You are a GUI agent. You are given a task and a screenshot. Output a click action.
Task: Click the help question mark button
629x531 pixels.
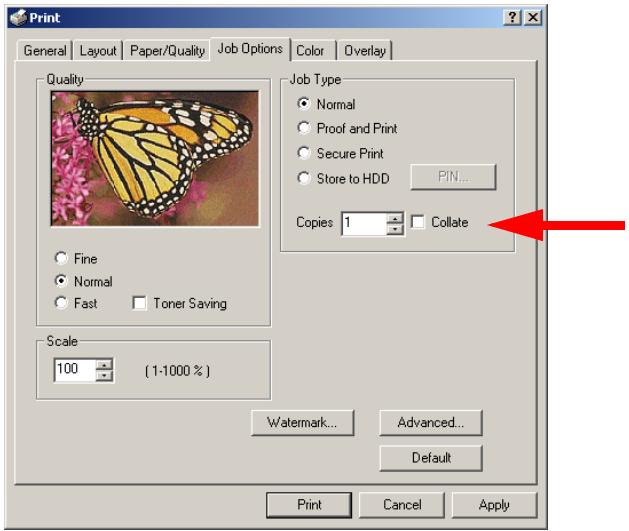click(512, 18)
